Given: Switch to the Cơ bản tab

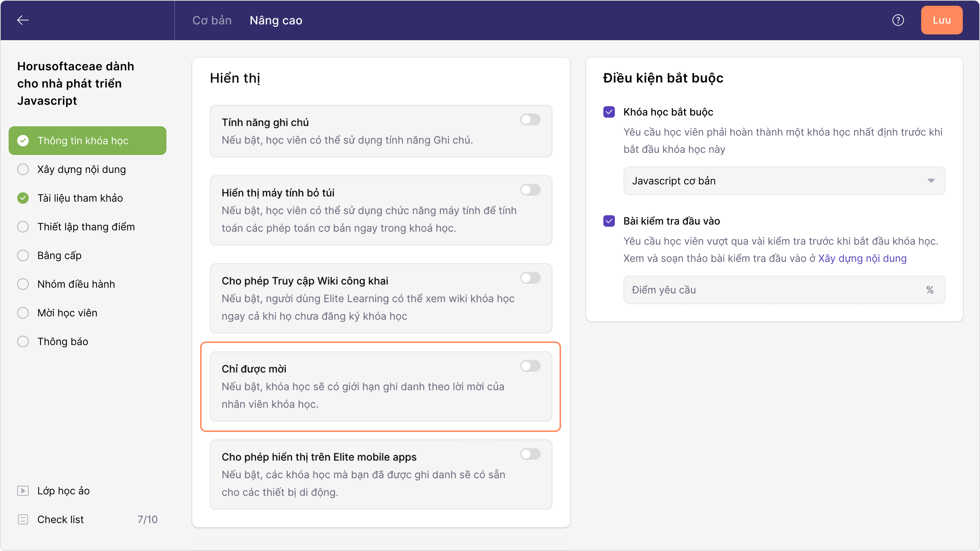Looking at the screenshot, I should pos(212,20).
